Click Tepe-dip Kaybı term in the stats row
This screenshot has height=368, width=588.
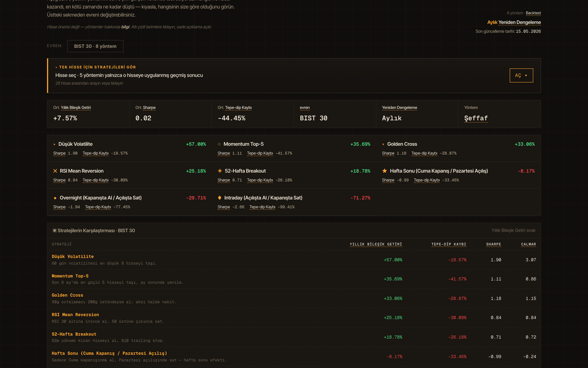pos(238,108)
